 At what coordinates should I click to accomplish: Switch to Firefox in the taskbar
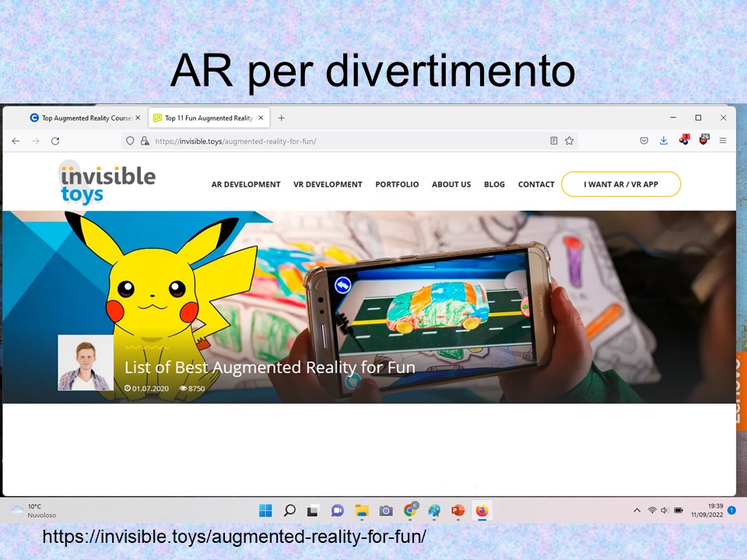(482, 510)
